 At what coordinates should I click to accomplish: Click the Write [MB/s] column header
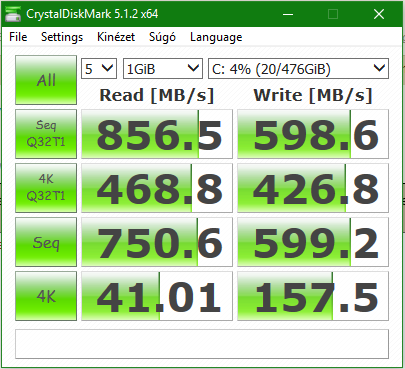tap(313, 95)
